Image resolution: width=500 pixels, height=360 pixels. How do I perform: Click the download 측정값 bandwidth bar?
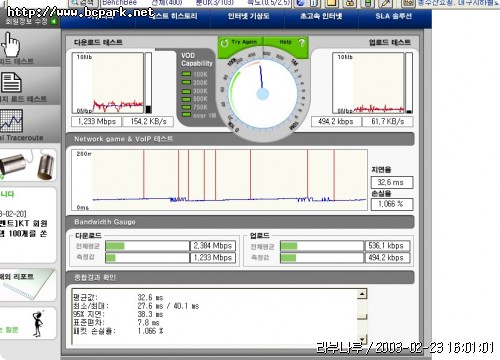(x=147, y=258)
